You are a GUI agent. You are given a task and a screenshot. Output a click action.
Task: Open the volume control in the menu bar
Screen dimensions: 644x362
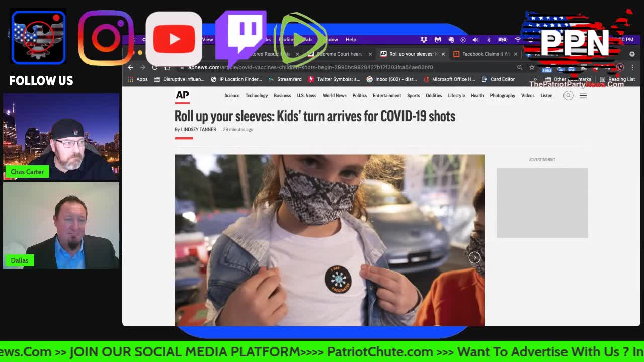[475, 40]
